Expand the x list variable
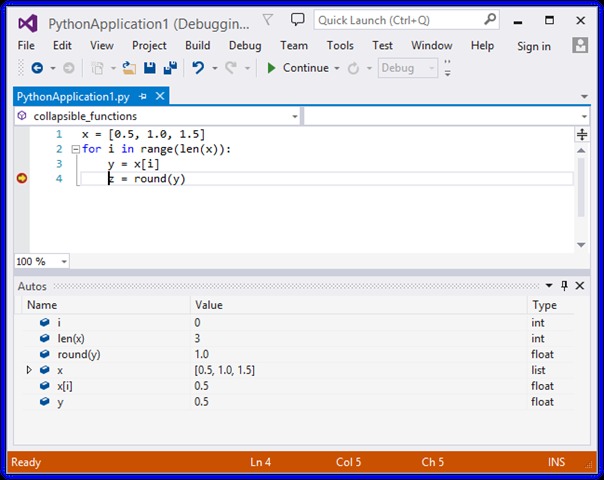The width and height of the screenshot is (604, 480). [29, 370]
